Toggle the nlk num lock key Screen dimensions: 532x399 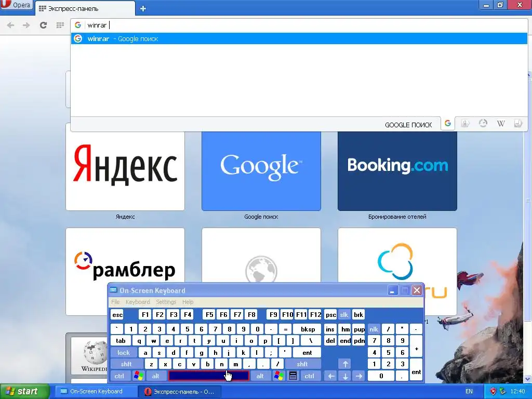[x=374, y=329]
